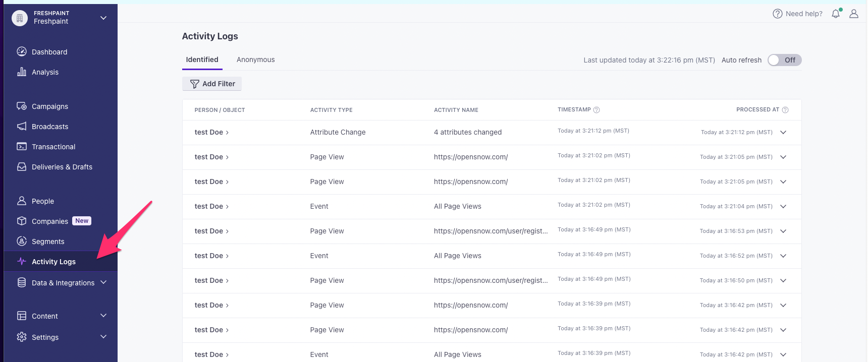Switch to the Anonymous tab
The width and height of the screenshot is (868, 362).
click(x=255, y=59)
